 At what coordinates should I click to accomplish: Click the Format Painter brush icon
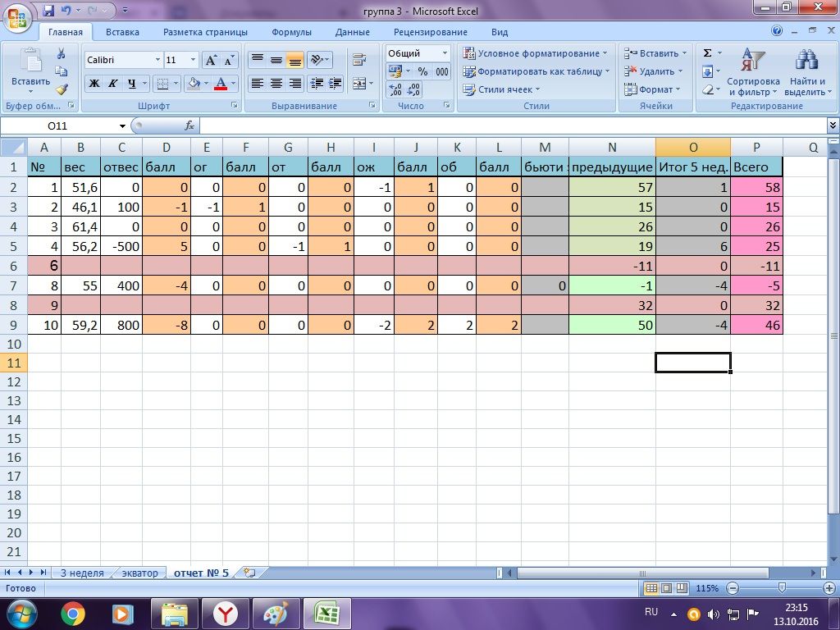coord(62,89)
